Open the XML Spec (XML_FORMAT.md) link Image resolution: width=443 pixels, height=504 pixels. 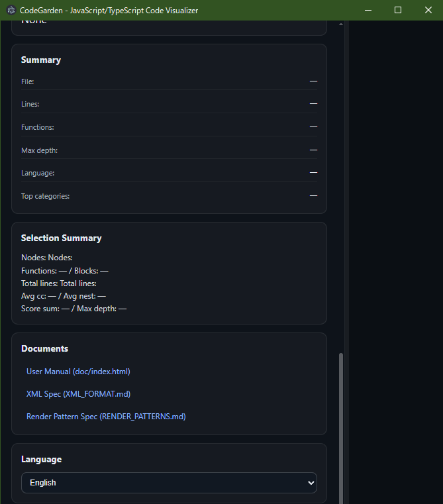pyautogui.click(x=78, y=394)
